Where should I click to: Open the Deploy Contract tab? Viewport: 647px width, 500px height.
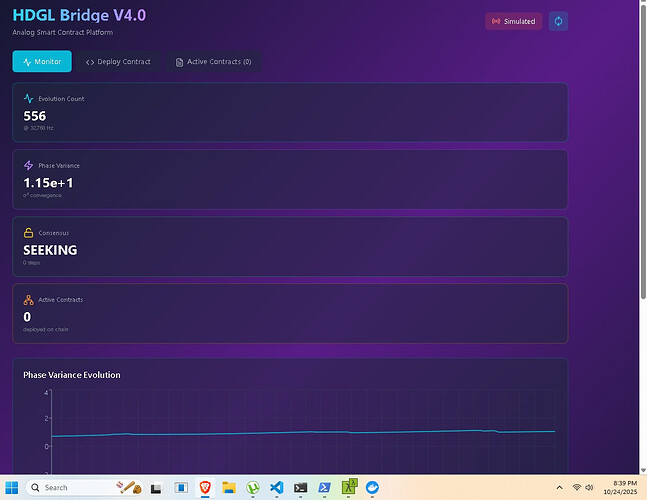click(x=118, y=62)
